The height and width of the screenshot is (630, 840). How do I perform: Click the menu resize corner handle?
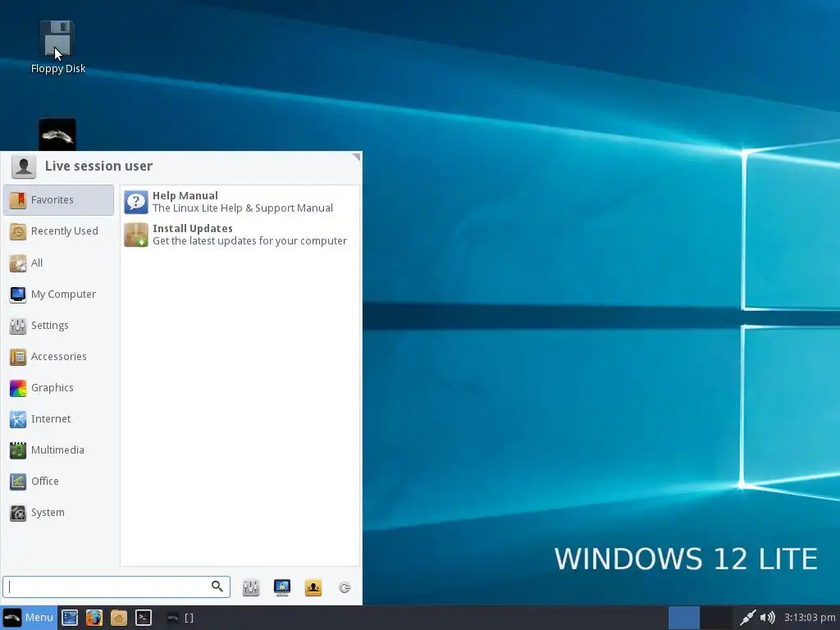[356, 157]
